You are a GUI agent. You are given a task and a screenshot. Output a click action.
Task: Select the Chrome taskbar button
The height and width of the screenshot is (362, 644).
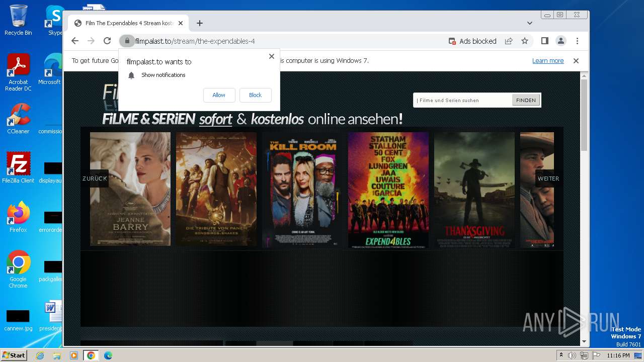point(91,355)
